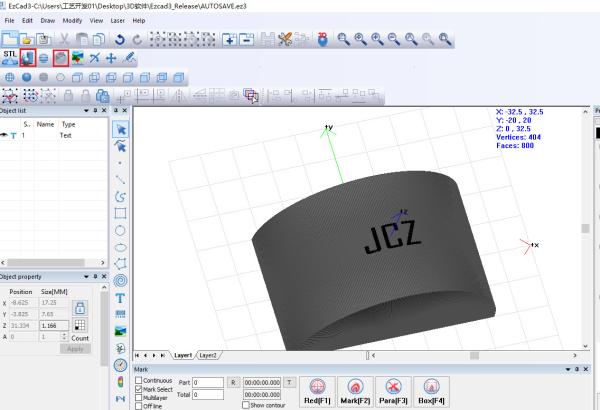Screen dimensions: 600x410
Task: Open the Draw menu
Action: 48,21
